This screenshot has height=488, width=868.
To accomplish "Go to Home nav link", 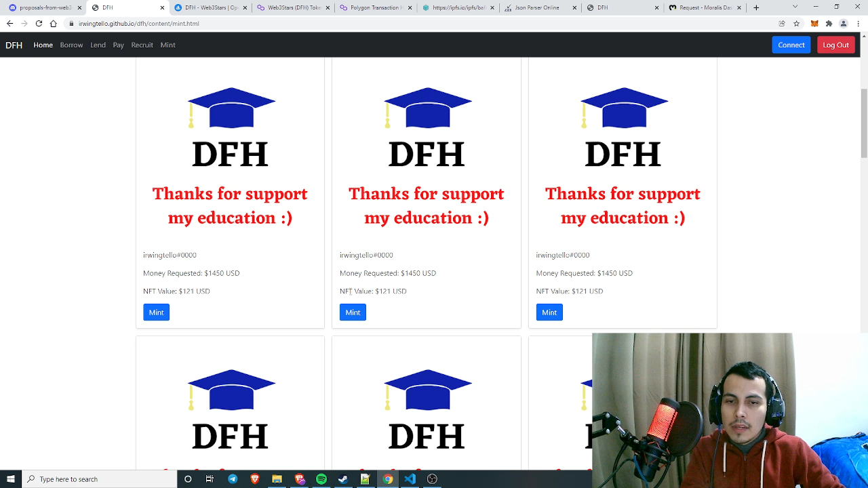I will tap(43, 45).
